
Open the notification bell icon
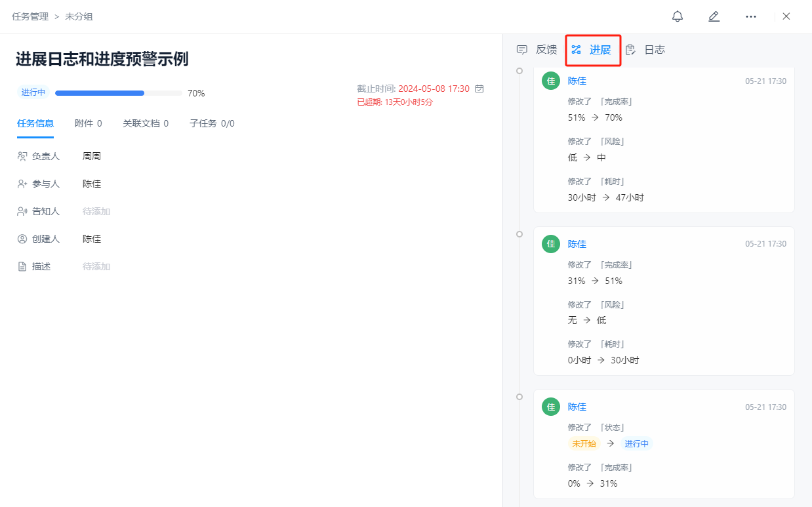[678, 16]
